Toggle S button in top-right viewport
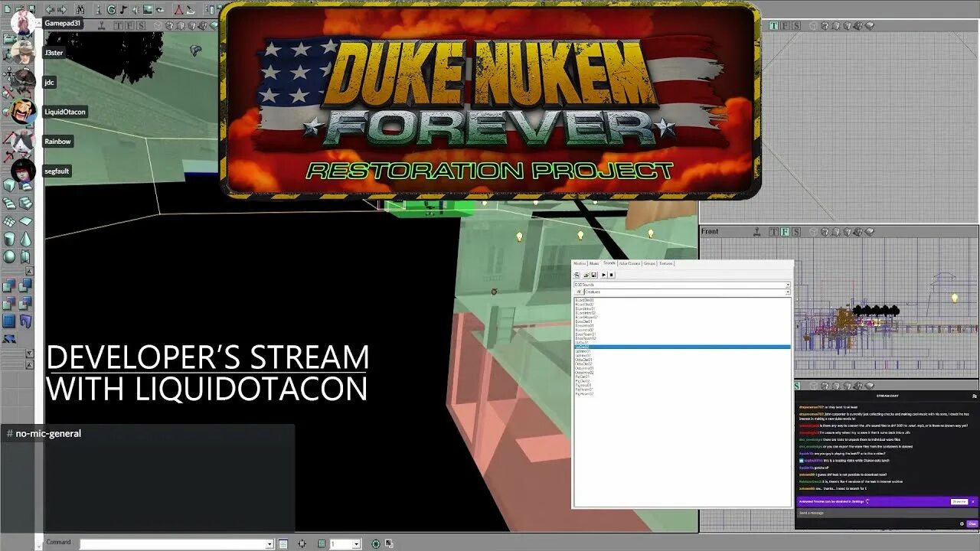980x551 pixels. click(x=796, y=26)
